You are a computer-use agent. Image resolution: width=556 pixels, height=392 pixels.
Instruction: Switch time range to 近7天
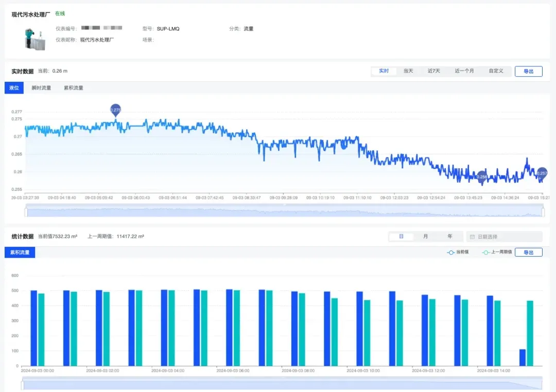(x=434, y=71)
